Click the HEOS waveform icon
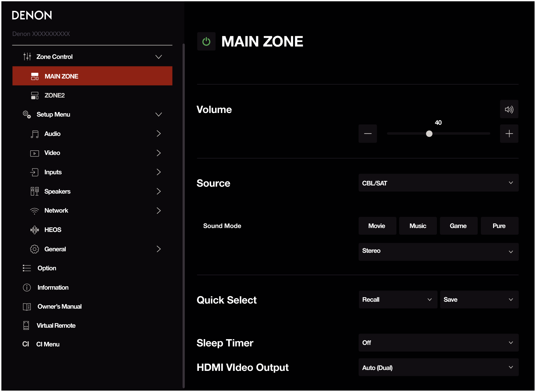536x392 pixels. [x=35, y=230]
